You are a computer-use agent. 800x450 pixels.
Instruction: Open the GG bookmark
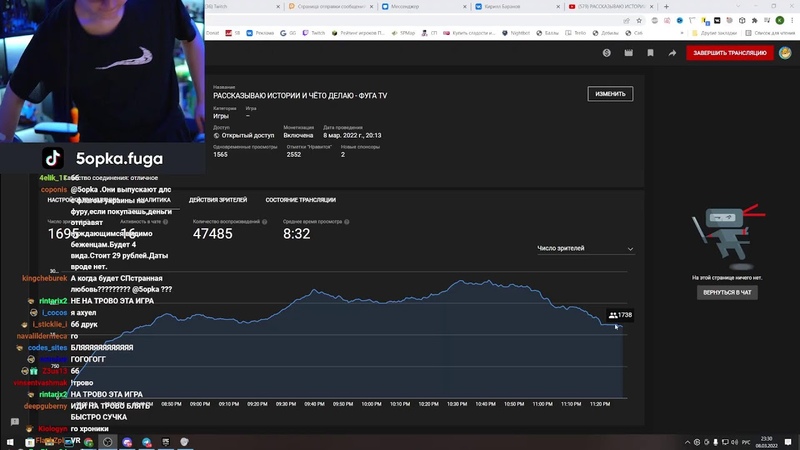tap(288, 33)
